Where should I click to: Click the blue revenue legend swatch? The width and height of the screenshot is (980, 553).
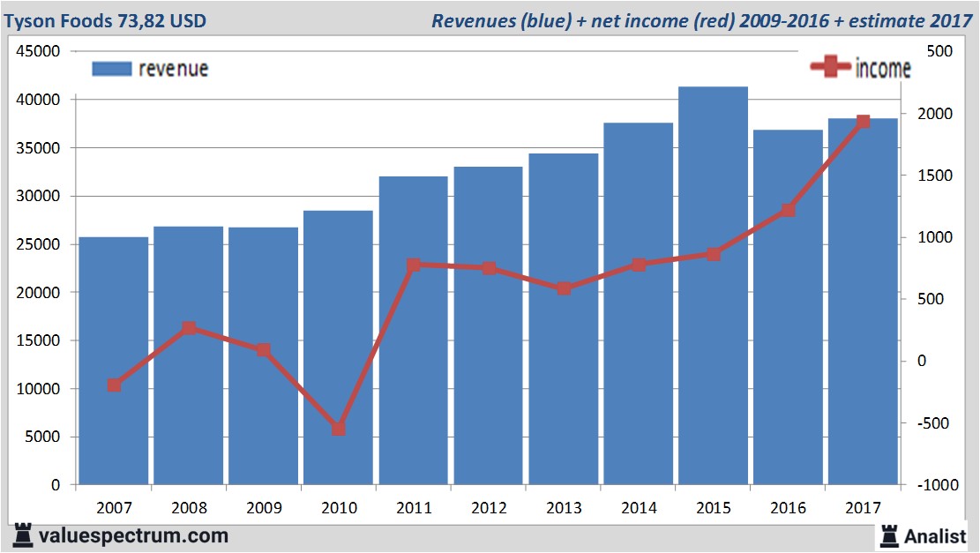pyautogui.click(x=111, y=69)
